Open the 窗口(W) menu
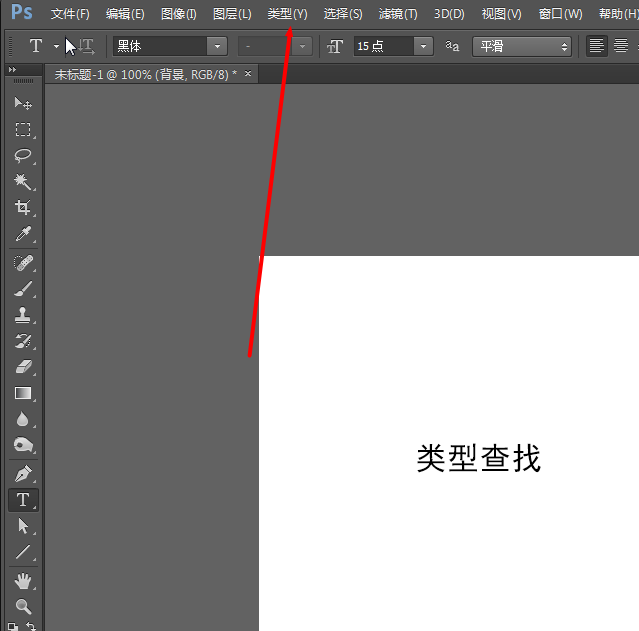The height and width of the screenshot is (631, 639). (x=560, y=14)
